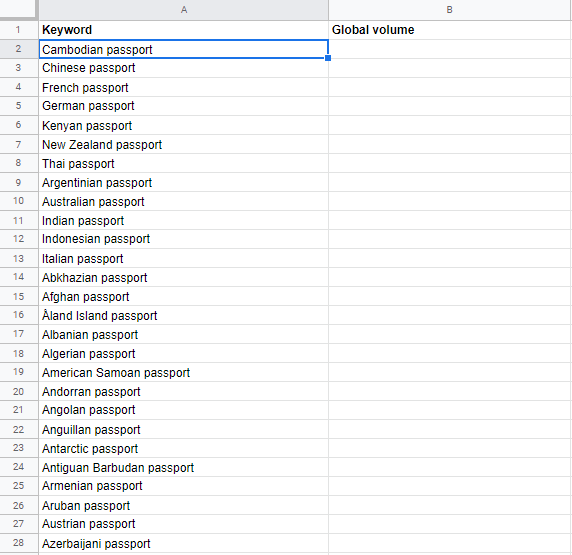Click the 'French passport' cell

click(183, 87)
